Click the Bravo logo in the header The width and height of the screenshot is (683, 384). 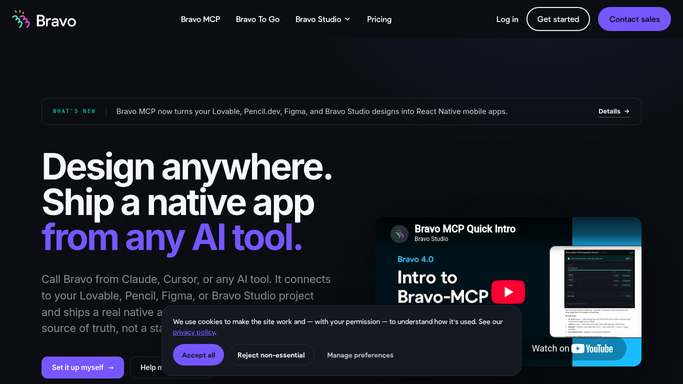[x=44, y=20]
